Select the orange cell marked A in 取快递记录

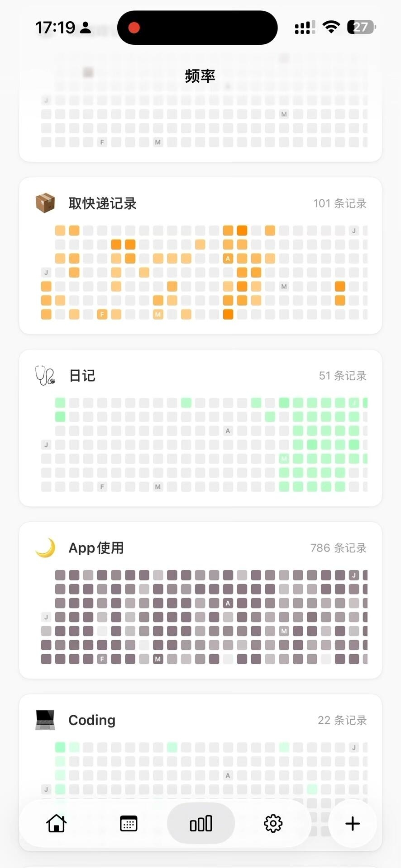coord(228,259)
